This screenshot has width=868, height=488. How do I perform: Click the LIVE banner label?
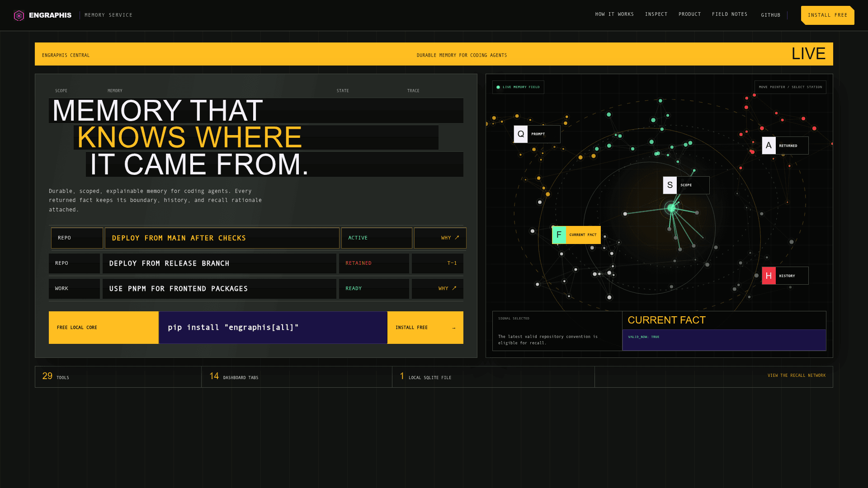[808, 54]
